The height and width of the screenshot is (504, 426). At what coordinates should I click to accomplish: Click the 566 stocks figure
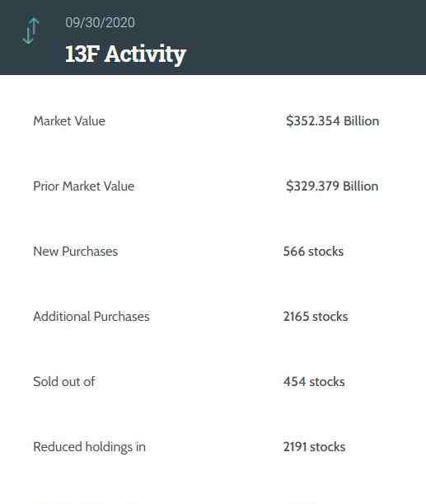tap(313, 252)
